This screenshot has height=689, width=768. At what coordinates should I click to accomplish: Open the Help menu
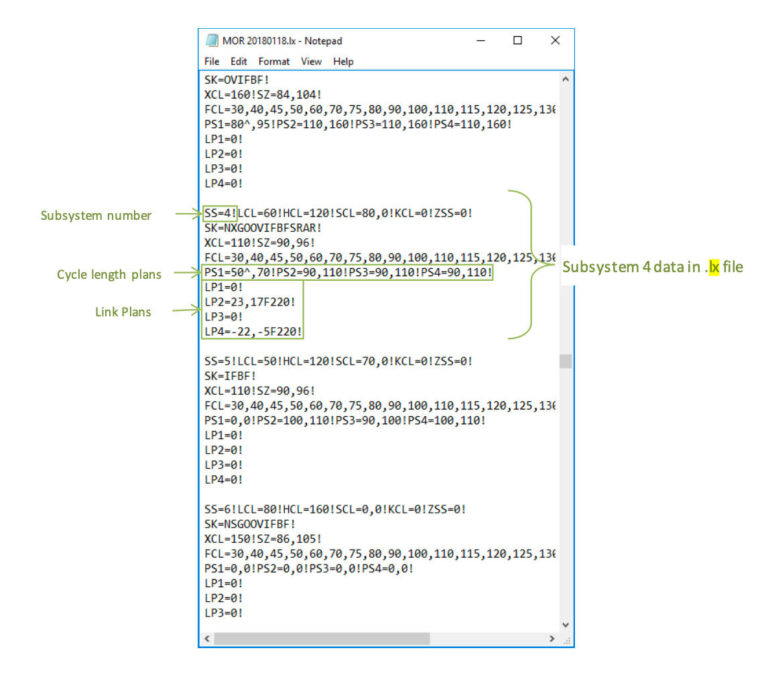343,61
